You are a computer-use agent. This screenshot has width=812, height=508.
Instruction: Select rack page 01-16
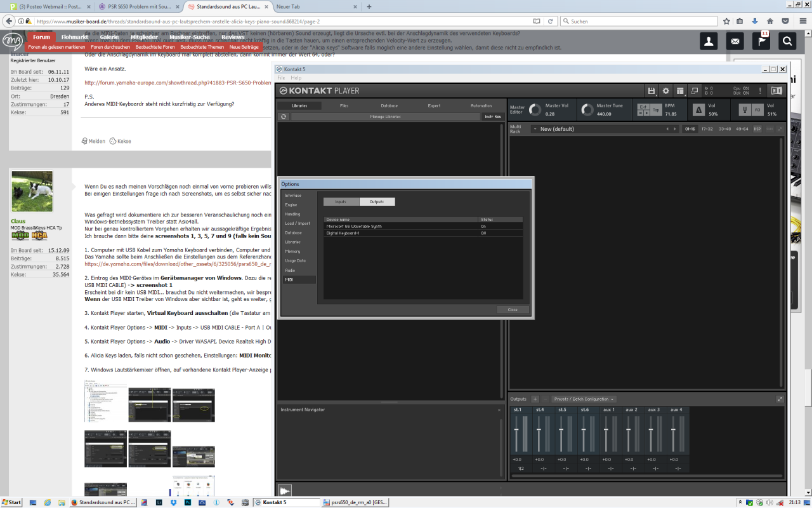tap(690, 129)
